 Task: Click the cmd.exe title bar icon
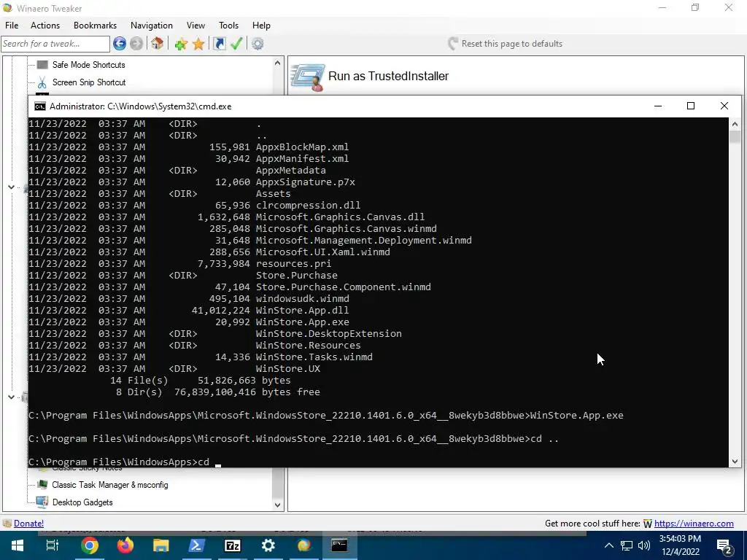click(40, 106)
